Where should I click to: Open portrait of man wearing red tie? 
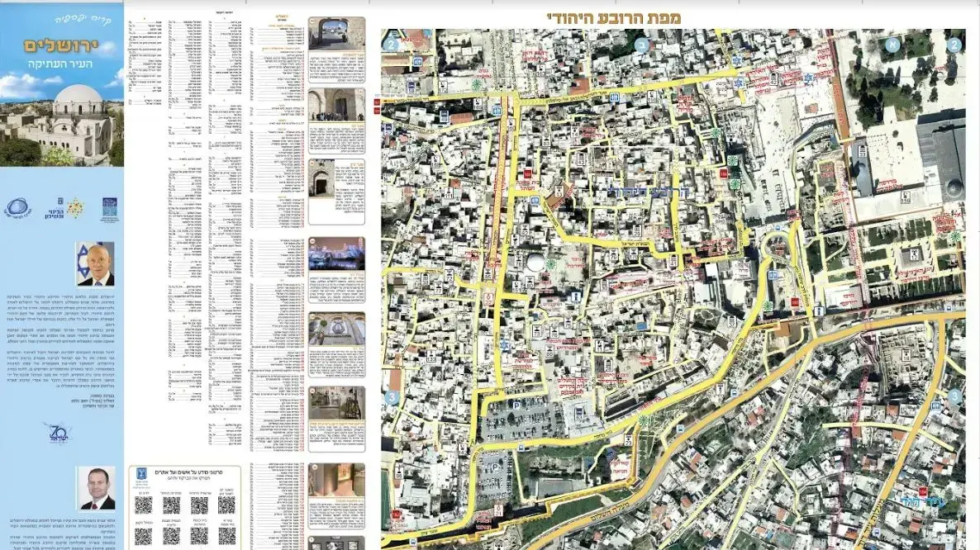tap(97, 487)
